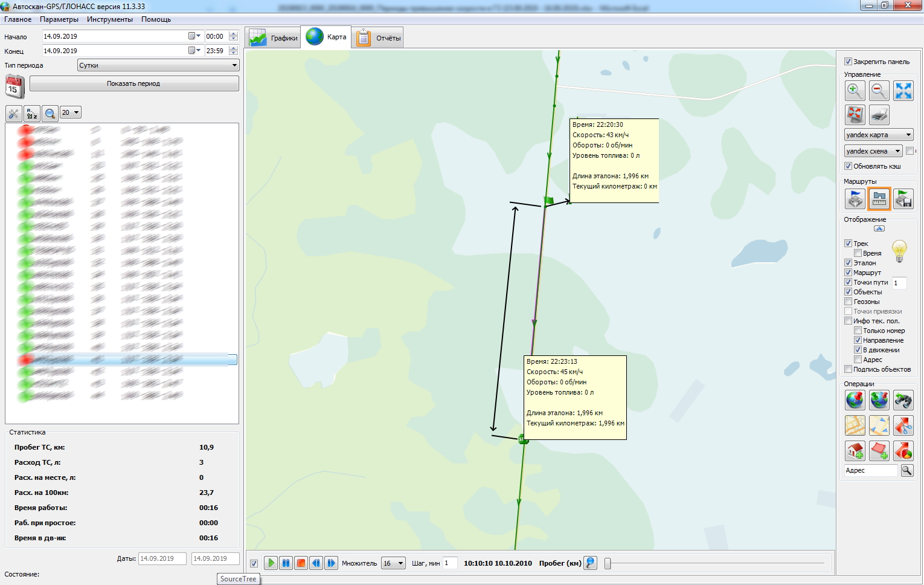Uncheck the Закрепить панель checkbox

pyautogui.click(x=848, y=62)
